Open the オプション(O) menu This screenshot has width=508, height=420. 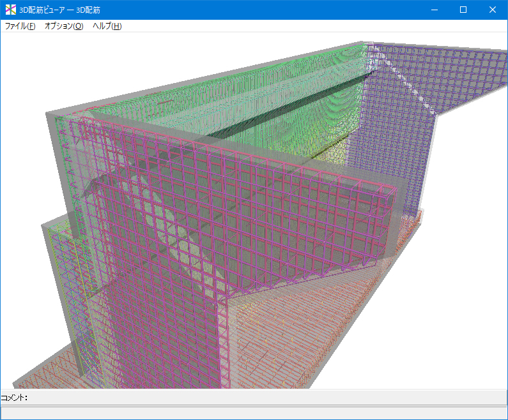pos(64,26)
